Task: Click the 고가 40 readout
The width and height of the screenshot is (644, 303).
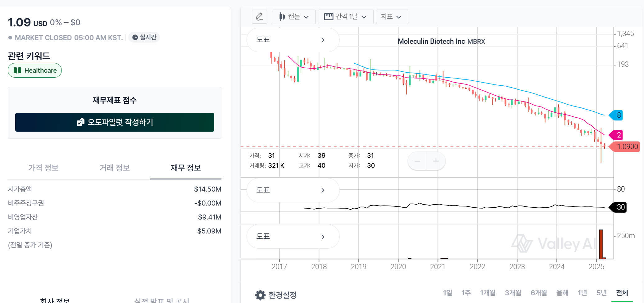Action: (312, 165)
